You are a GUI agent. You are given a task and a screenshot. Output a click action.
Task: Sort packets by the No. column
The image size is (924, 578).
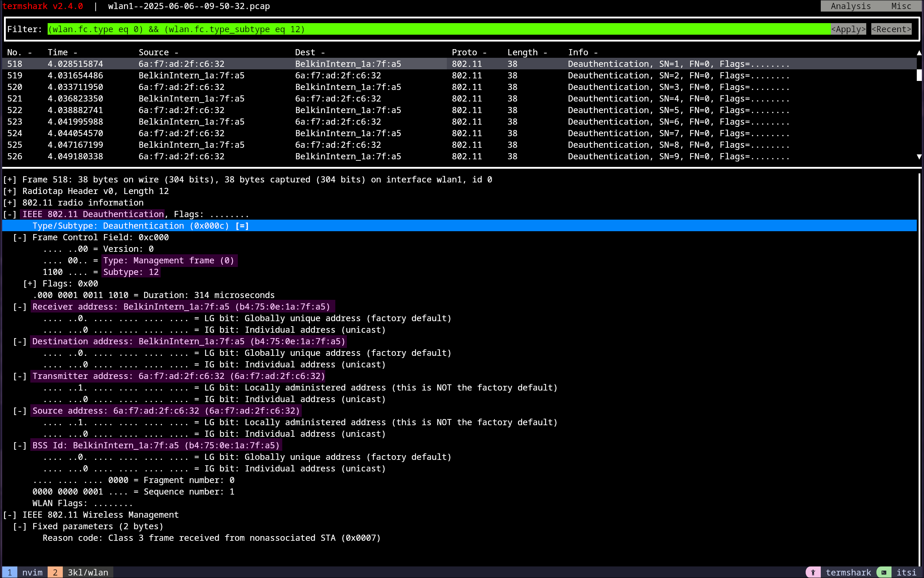pos(19,52)
